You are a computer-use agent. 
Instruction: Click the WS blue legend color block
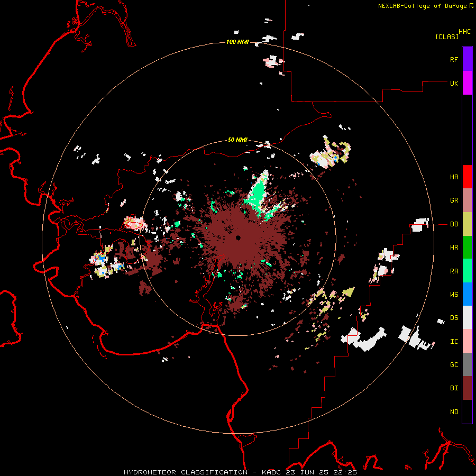pos(467,294)
